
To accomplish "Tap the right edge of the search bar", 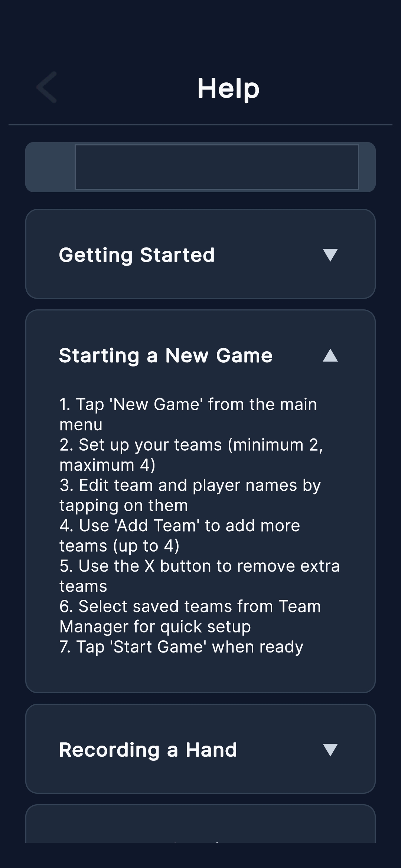I will 367,167.
